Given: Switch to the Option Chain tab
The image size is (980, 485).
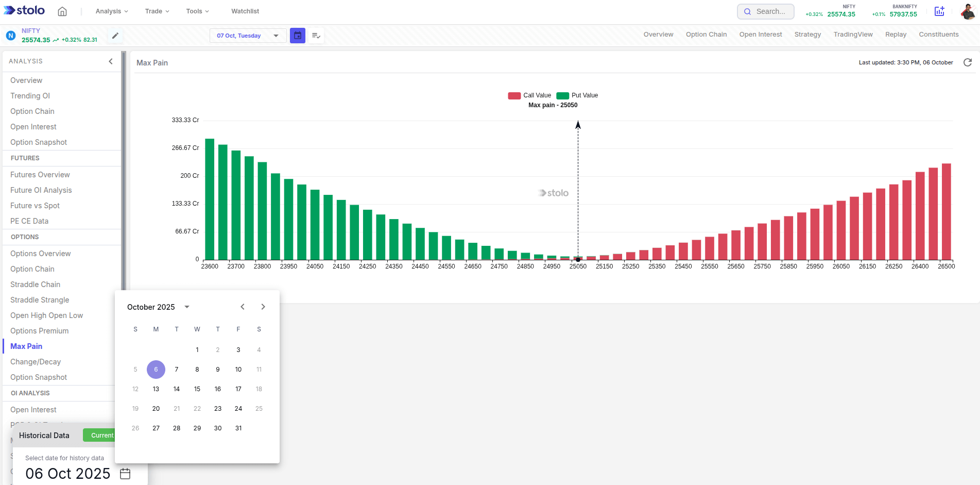Looking at the screenshot, I should [706, 35].
